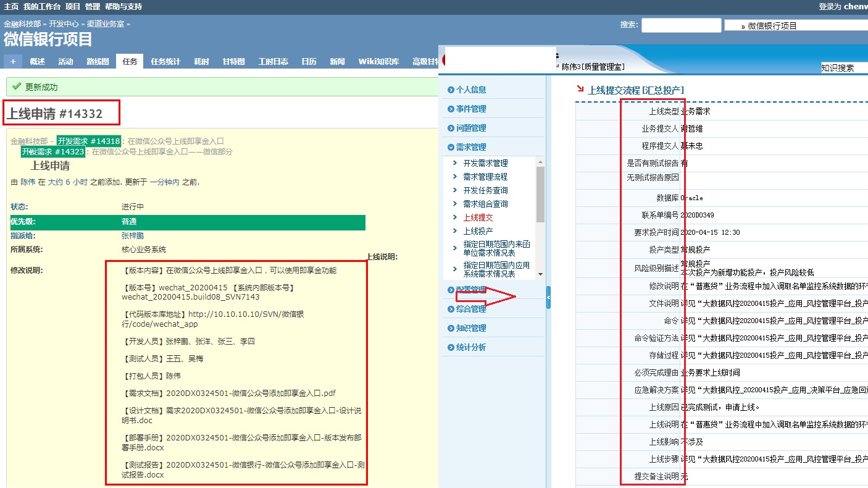Open author 陈伟's profile link
Viewport: 868px width, 488px height.
point(28,182)
